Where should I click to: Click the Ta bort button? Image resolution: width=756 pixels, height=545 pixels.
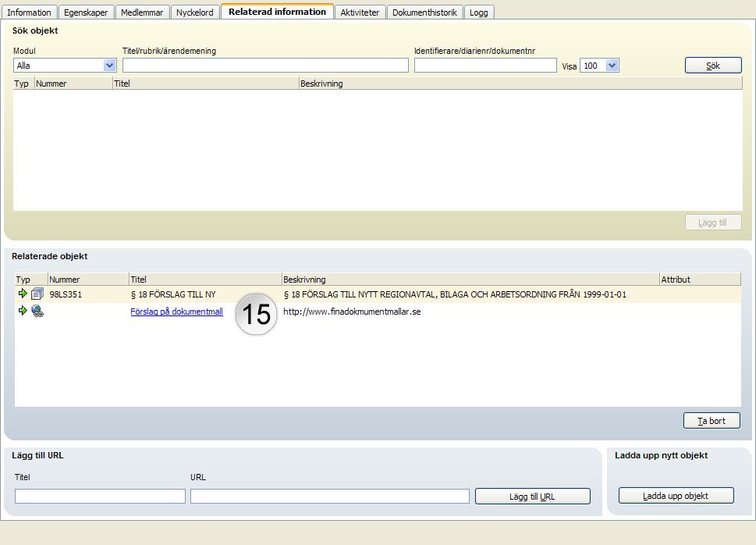click(x=712, y=421)
